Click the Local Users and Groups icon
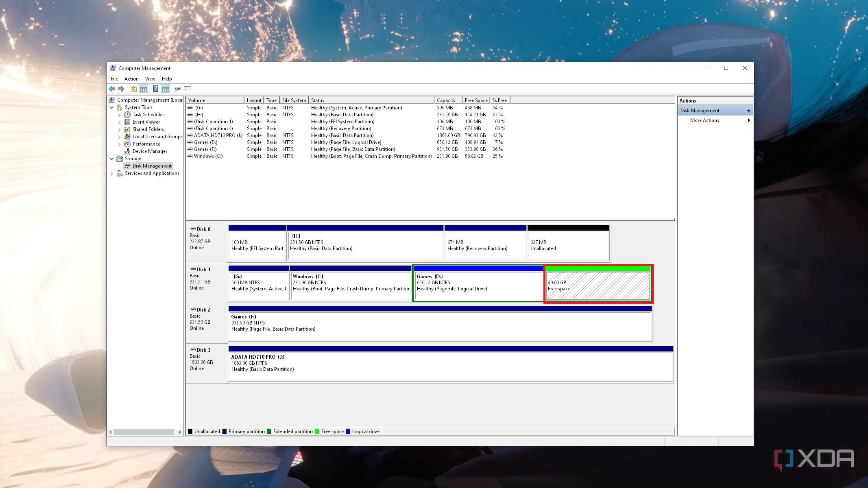 127,137
